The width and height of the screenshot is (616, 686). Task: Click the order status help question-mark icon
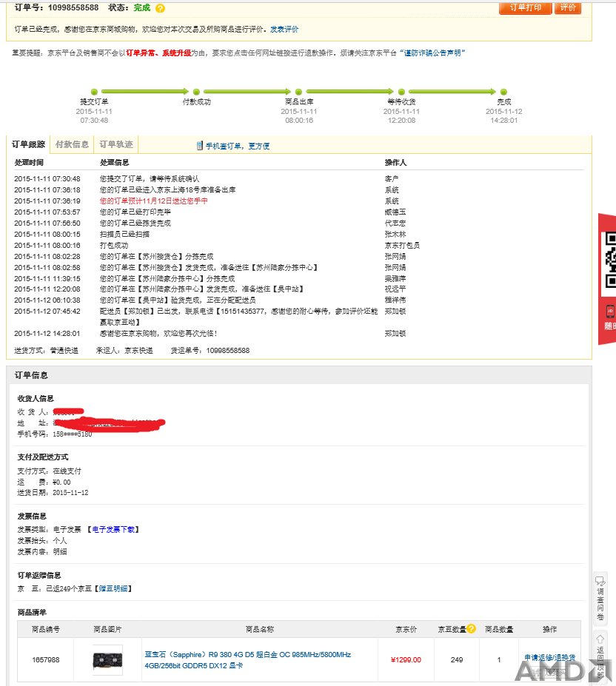point(160,8)
